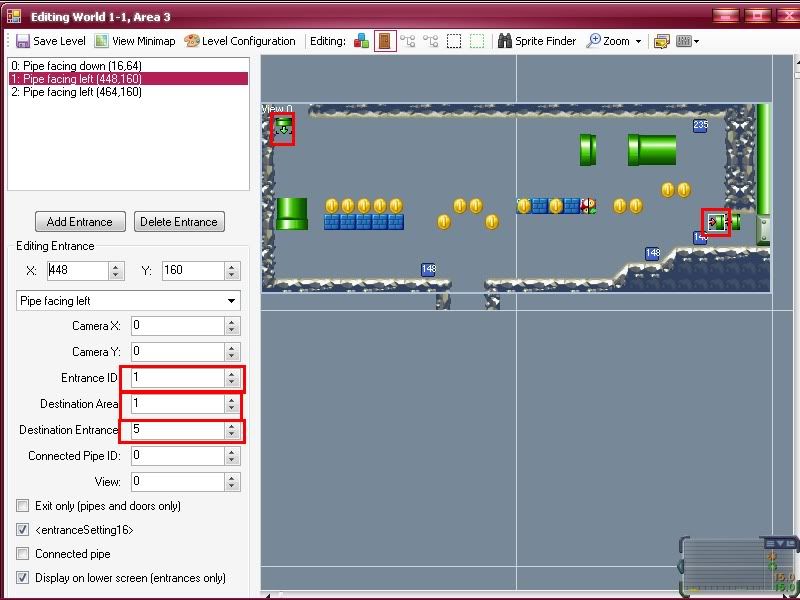The image size is (800, 600).
Task: Decrease Destination Area with the down spinner
Action: tap(232, 409)
